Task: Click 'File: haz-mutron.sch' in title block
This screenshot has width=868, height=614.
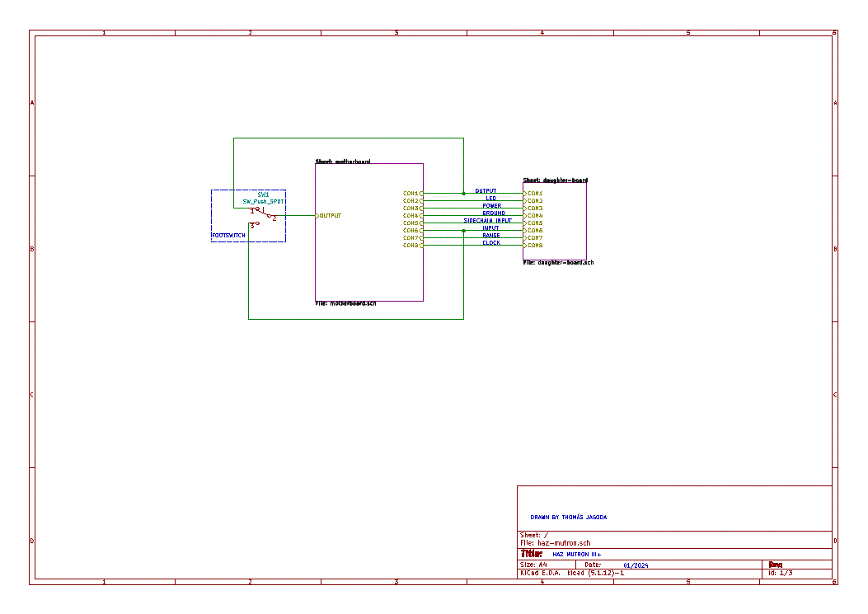Action: [556, 543]
